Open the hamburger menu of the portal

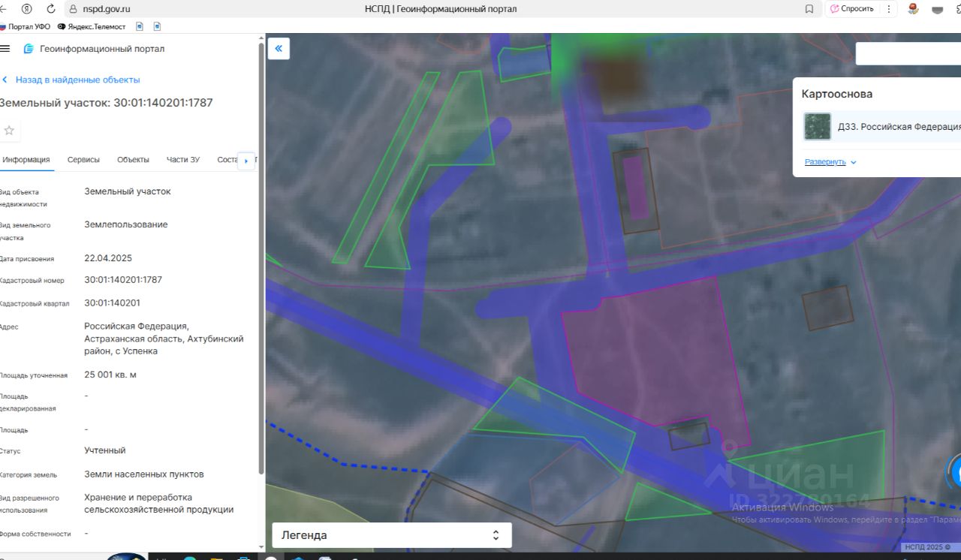click(x=5, y=49)
